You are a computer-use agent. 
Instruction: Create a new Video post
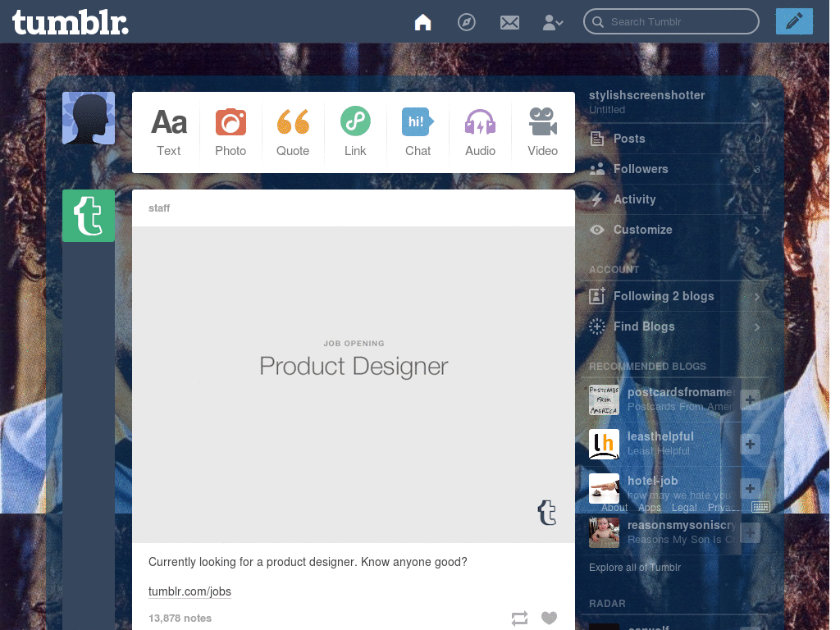click(543, 132)
